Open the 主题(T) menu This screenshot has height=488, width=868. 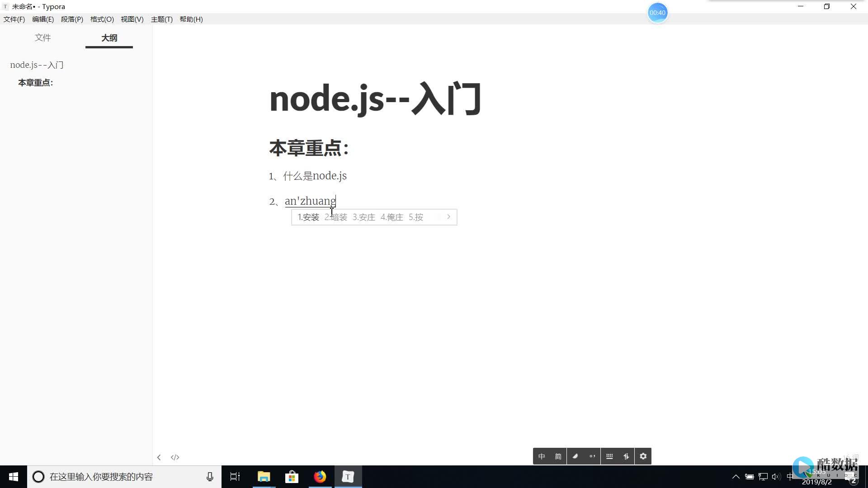161,19
